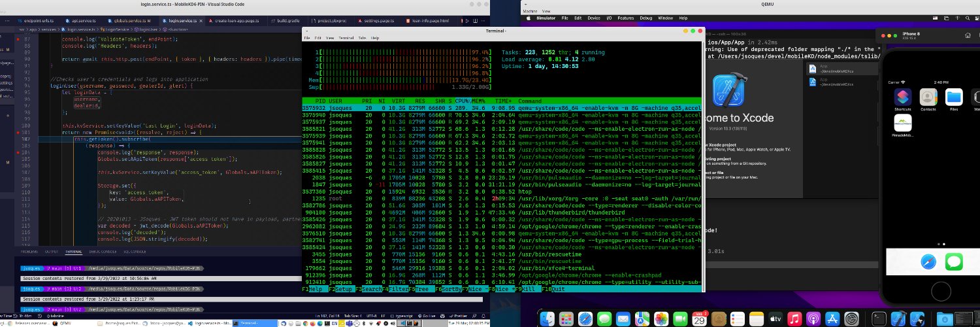Open Calendar icon showing 29 in dock
Image resolution: width=980 pixels, height=327 pixels.
(699, 319)
